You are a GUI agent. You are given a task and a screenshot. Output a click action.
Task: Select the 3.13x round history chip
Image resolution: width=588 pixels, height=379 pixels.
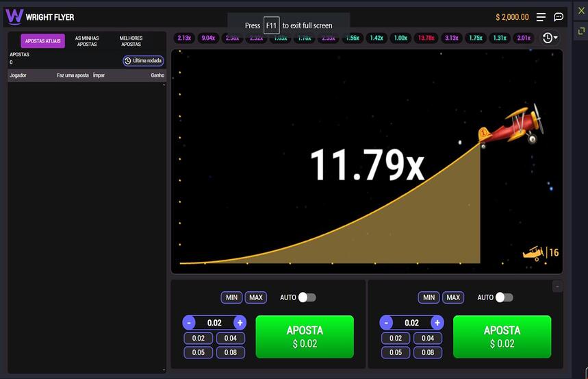tap(452, 38)
